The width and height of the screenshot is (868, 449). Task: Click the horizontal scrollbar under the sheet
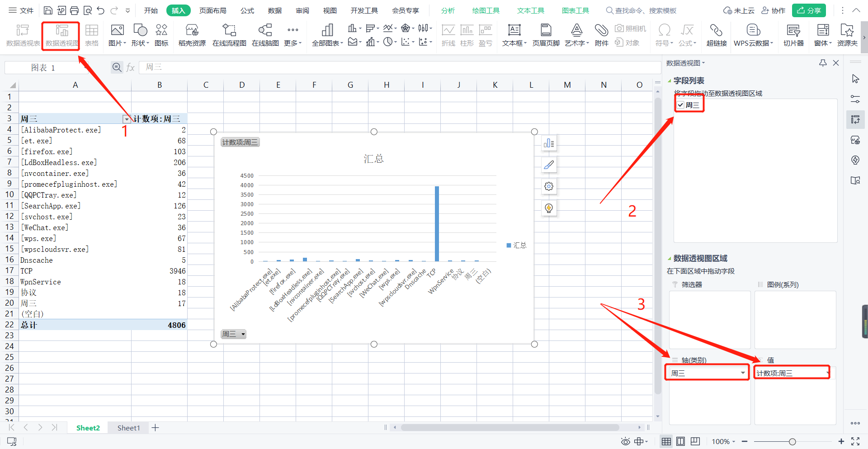coord(510,427)
